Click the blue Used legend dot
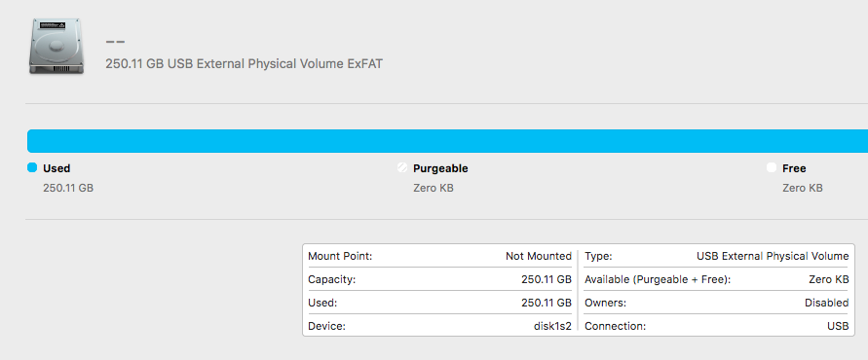This screenshot has height=360, width=868. (32, 167)
